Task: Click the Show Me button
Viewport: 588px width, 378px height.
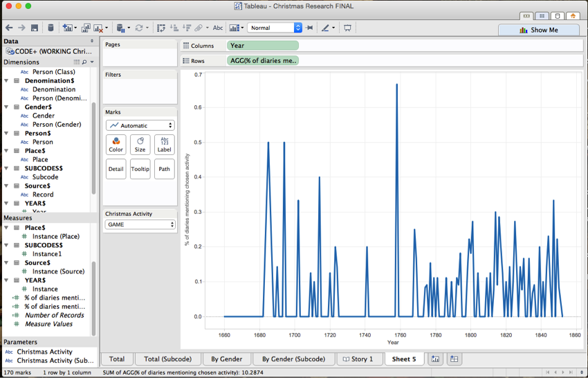Action: 539,30
